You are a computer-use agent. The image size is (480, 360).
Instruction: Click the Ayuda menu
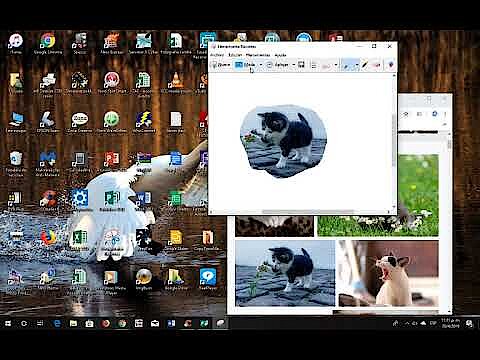click(x=280, y=55)
